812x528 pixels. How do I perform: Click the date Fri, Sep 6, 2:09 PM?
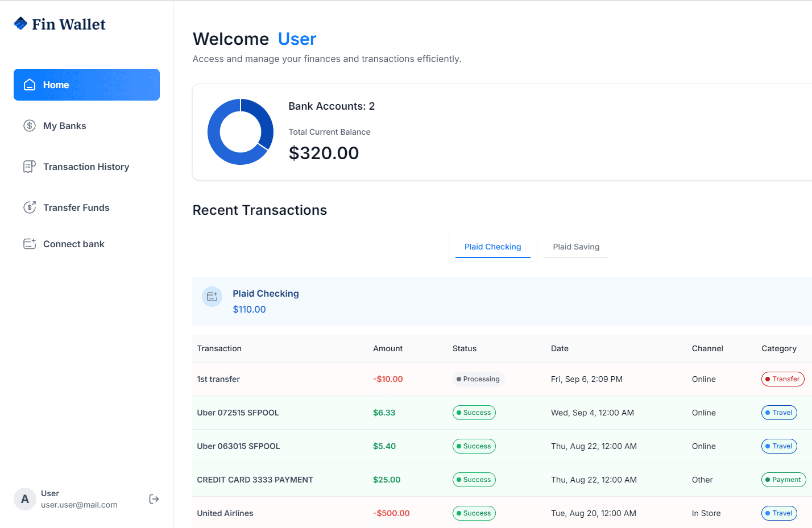click(x=587, y=379)
